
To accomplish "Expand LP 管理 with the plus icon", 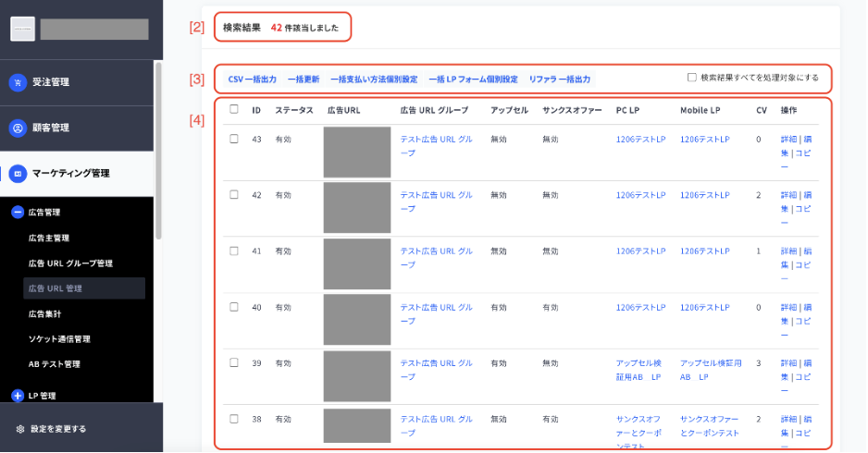I will pyautogui.click(x=18, y=396).
